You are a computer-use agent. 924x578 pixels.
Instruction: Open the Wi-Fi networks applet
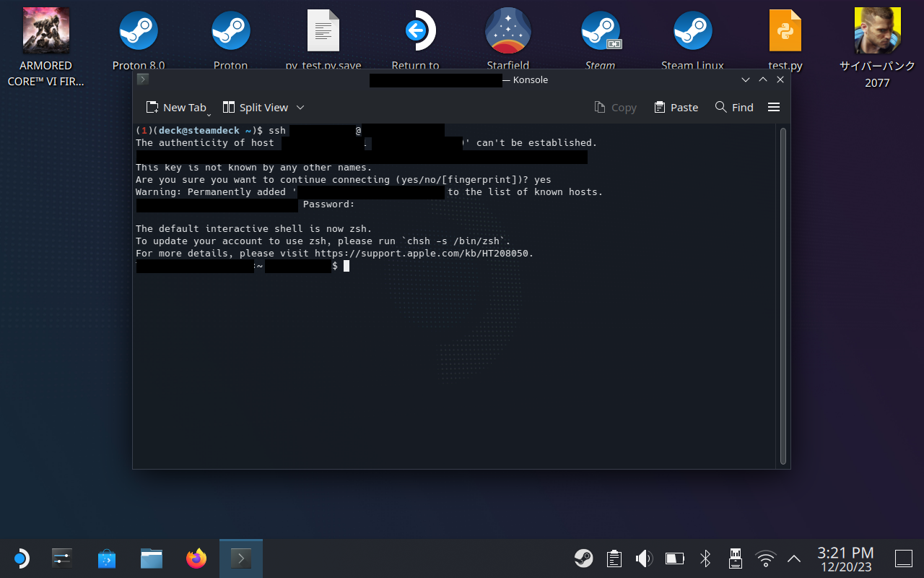point(764,558)
